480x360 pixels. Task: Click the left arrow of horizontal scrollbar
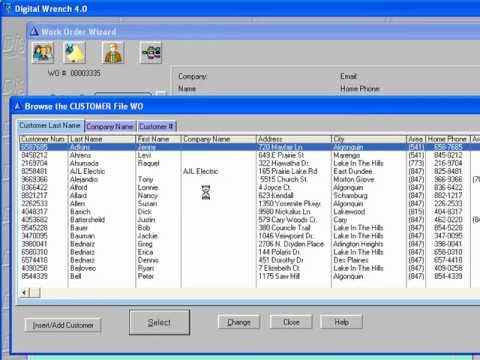[x=24, y=293]
